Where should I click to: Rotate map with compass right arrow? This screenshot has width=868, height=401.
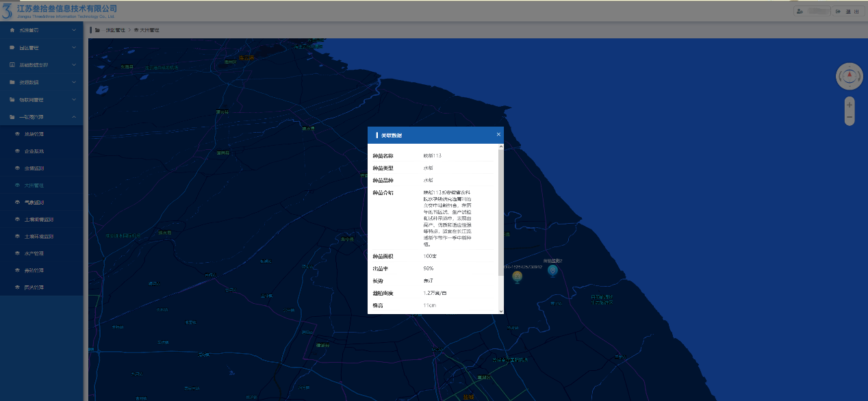(x=858, y=77)
